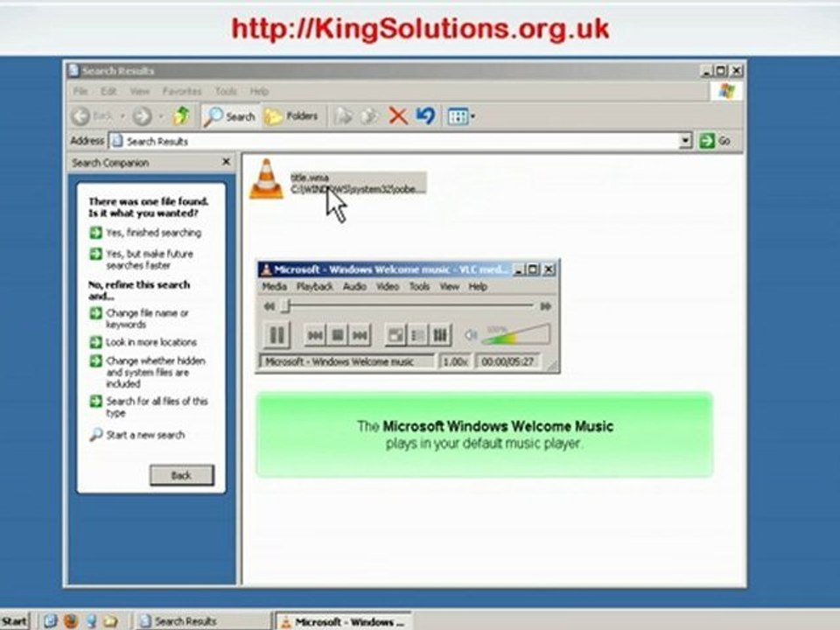840x630 pixels.
Task: Open the Forward history dropdown arrow
Action: point(159,116)
